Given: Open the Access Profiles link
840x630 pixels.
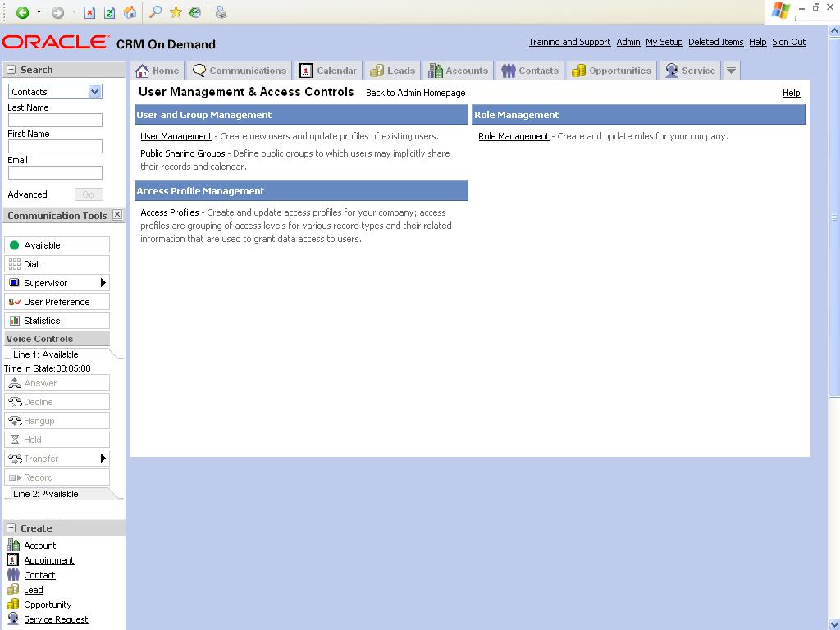Looking at the screenshot, I should point(170,212).
